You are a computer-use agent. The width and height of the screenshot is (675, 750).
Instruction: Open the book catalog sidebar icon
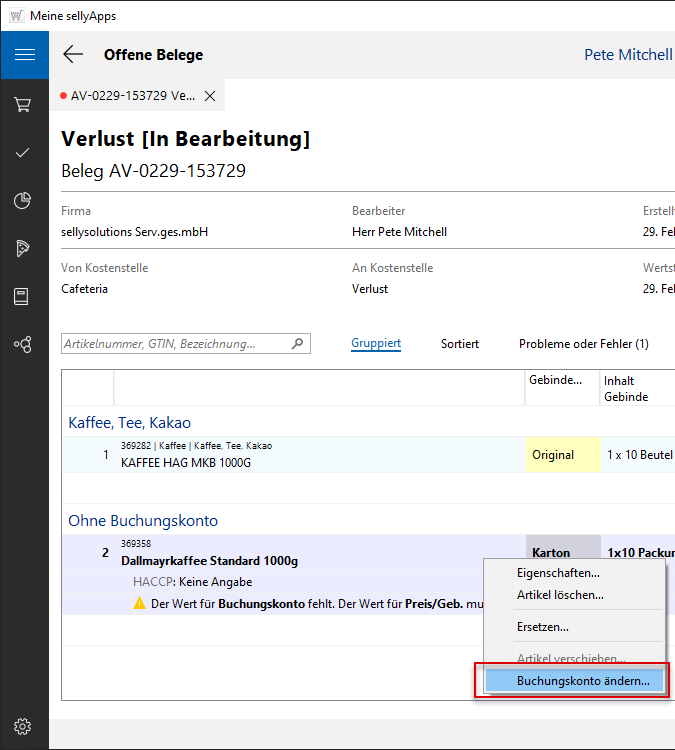pyautogui.click(x=23, y=297)
